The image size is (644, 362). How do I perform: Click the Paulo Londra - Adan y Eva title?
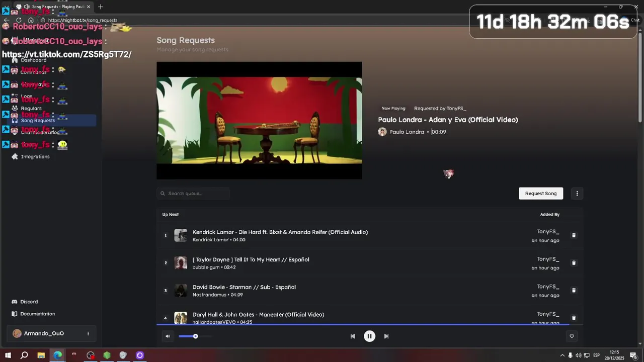click(x=448, y=120)
